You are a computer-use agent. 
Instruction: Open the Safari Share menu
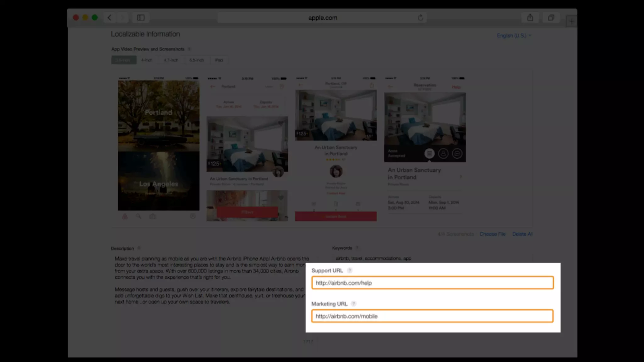530,18
